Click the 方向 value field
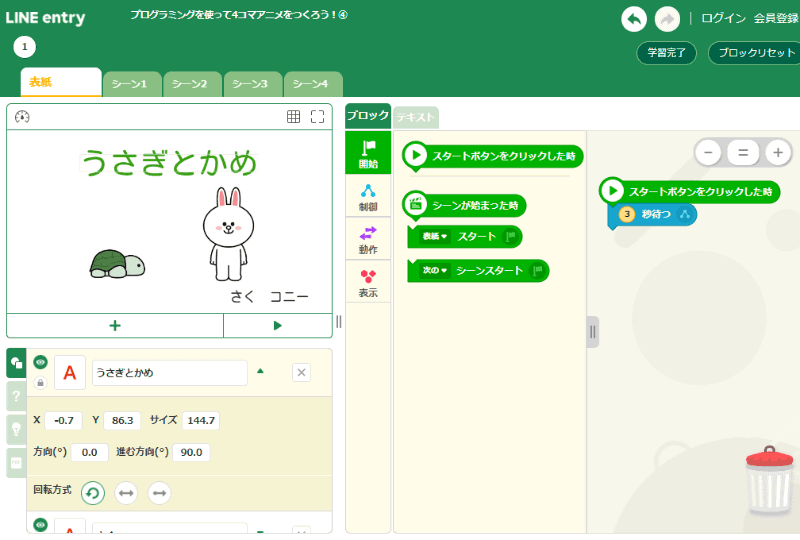The image size is (800, 540). pos(90,452)
